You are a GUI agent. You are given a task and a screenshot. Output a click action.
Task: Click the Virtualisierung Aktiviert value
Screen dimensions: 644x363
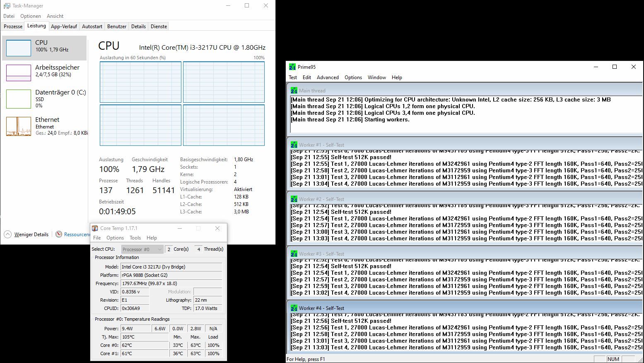click(x=243, y=189)
